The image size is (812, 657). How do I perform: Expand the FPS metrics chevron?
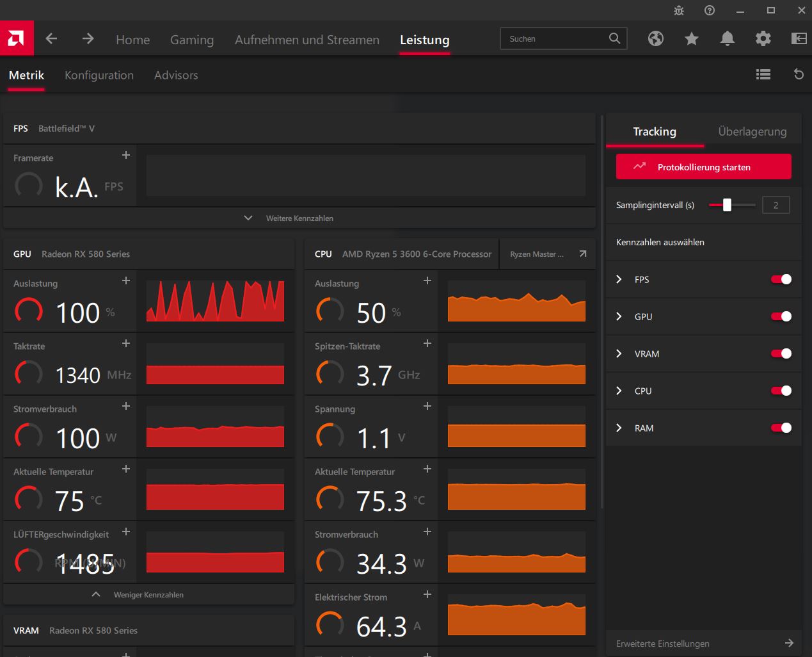click(619, 279)
